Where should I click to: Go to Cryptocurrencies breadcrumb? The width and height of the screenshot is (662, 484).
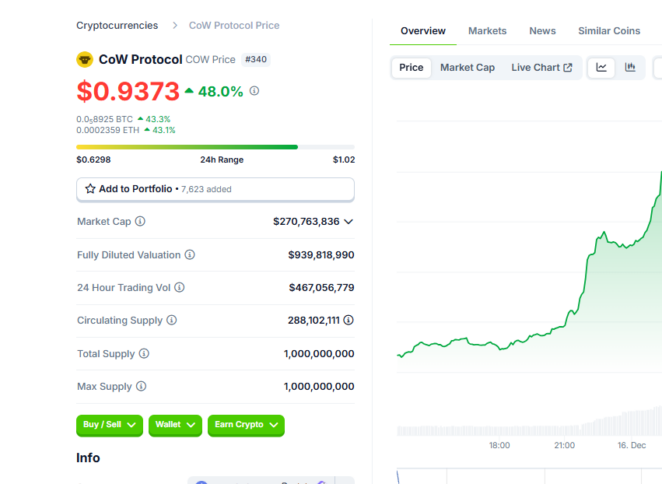pyautogui.click(x=117, y=25)
